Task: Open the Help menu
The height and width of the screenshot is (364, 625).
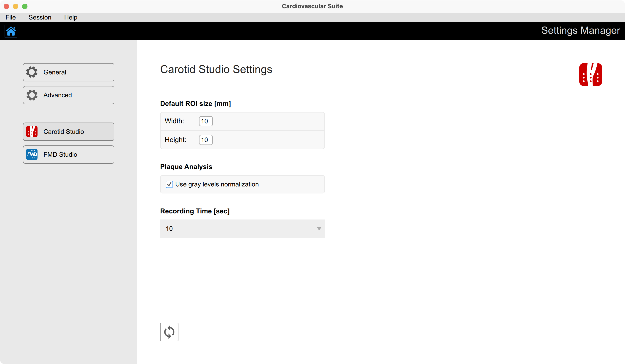Action: click(x=70, y=17)
